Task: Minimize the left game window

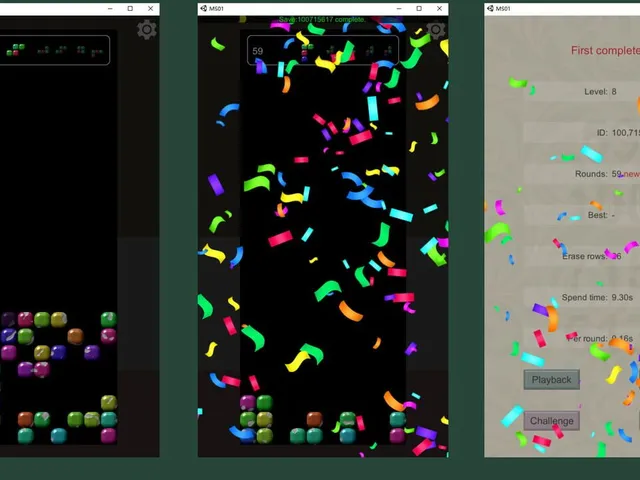Action: pos(110,9)
